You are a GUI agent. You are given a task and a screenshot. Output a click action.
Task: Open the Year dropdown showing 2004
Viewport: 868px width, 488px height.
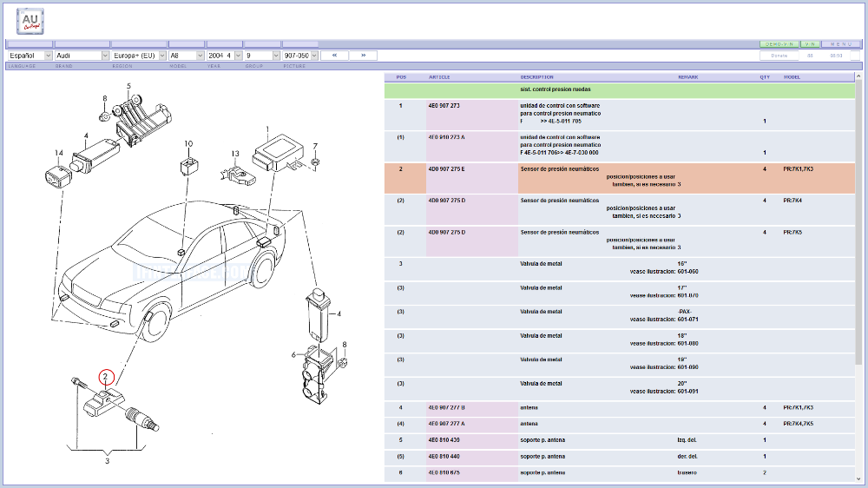224,56
